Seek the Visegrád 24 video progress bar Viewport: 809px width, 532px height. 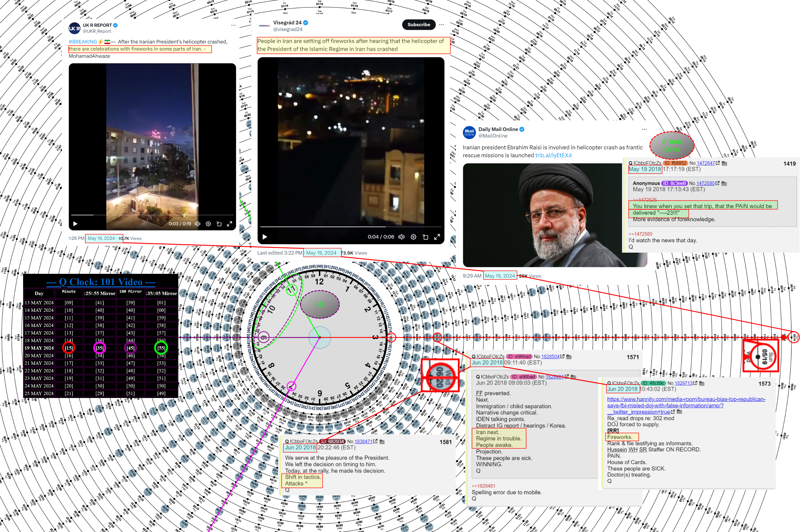351,226
